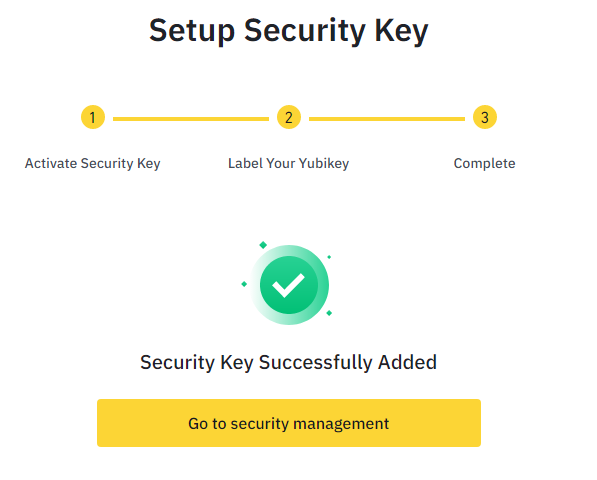Click the Setup Security Key heading

coord(289,31)
